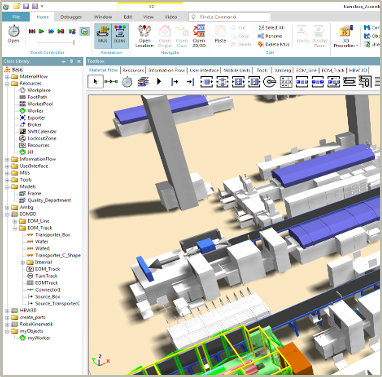Switch to the Window ribbon tab
Image resolution: width=382 pixels, height=377 pixels.
[103, 17]
